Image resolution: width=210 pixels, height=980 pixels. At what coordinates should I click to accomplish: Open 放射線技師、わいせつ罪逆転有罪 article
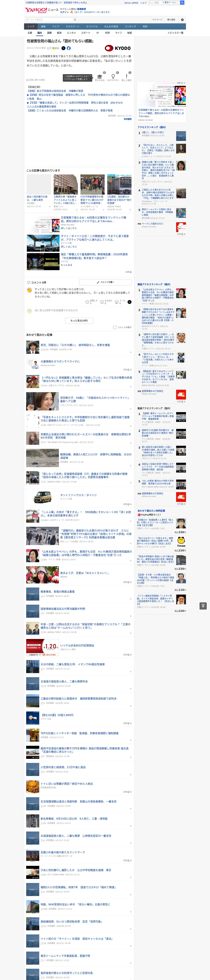tap(71, 921)
